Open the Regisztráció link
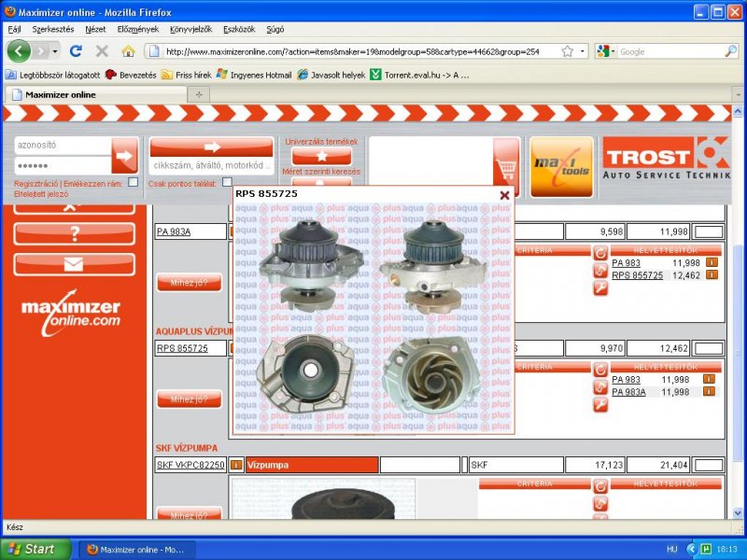This screenshot has width=747, height=560. [x=36, y=183]
